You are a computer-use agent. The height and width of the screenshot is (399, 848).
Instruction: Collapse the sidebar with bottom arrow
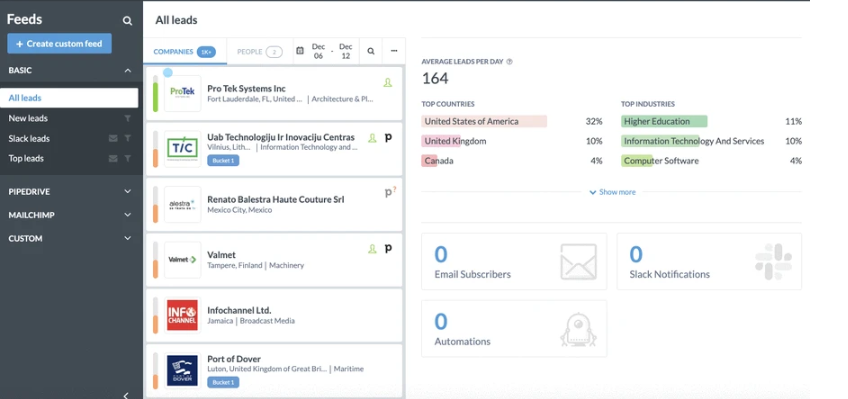coord(126,395)
